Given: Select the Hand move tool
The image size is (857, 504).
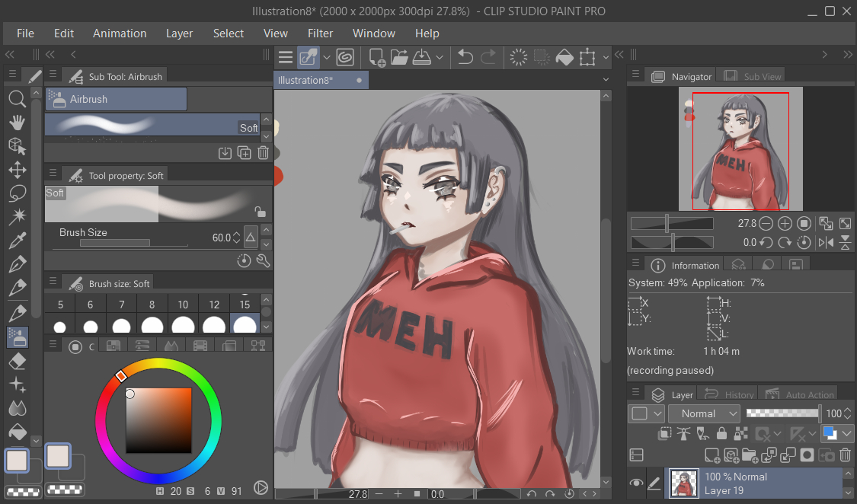Looking at the screenshot, I should click(17, 123).
